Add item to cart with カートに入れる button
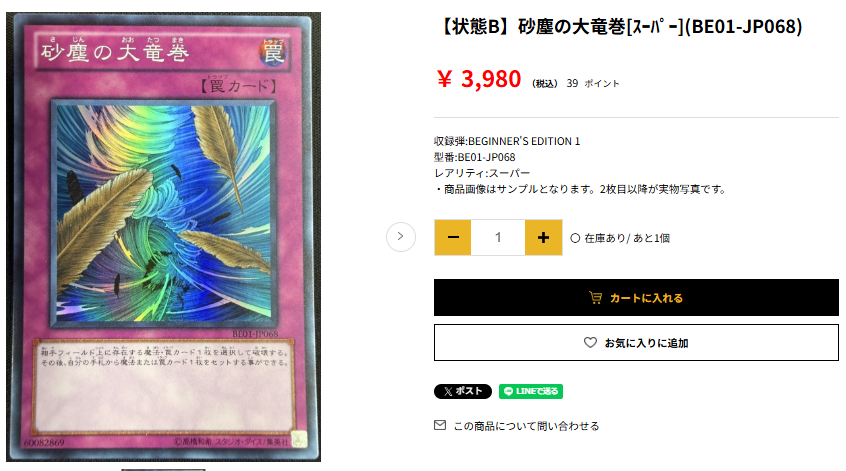Viewport: 846px width, 471px height. click(x=636, y=297)
